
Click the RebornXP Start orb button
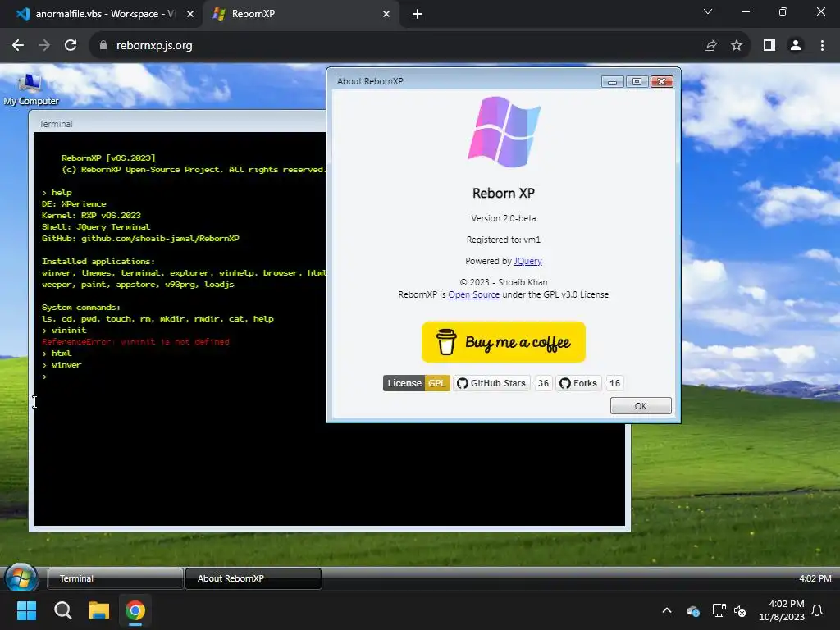click(21, 578)
